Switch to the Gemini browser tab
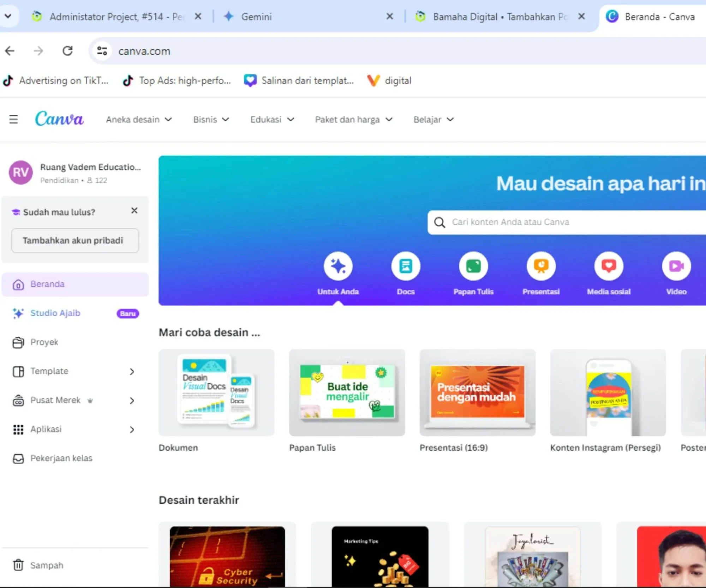This screenshot has width=706, height=588. tap(256, 17)
